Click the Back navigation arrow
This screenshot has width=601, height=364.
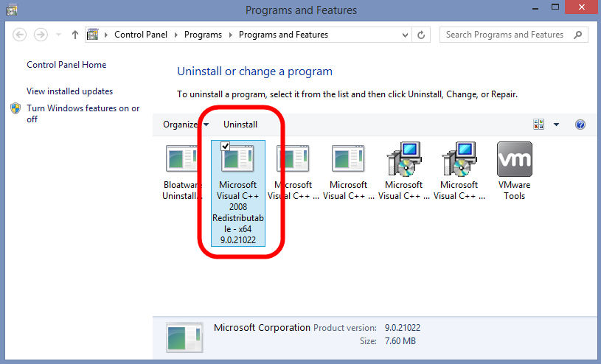pyautogui.click(x=20, y=35)
